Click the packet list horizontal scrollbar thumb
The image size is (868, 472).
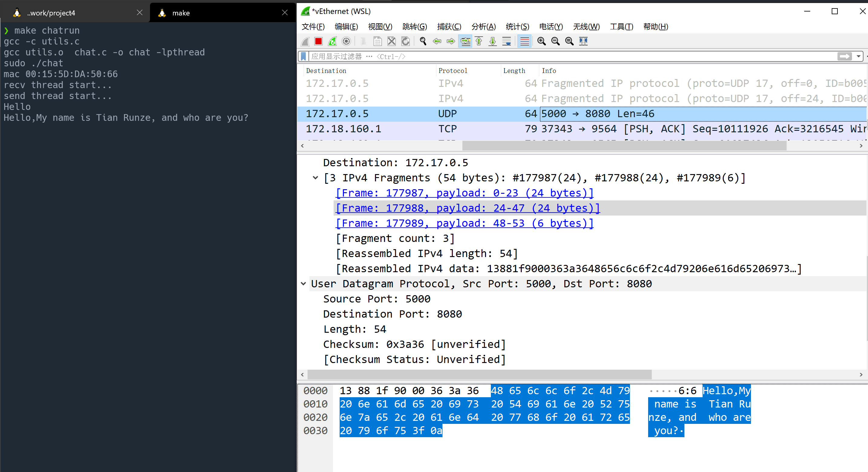pyautogui.click(x=624, y=146)
